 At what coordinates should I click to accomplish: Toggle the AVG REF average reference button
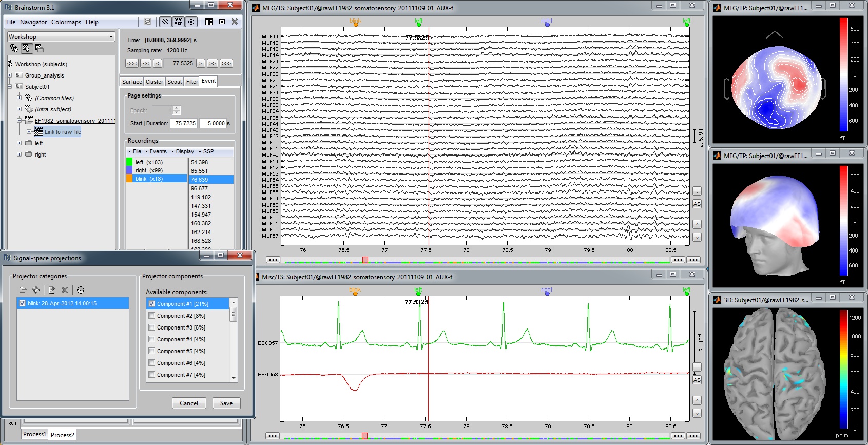178,22
